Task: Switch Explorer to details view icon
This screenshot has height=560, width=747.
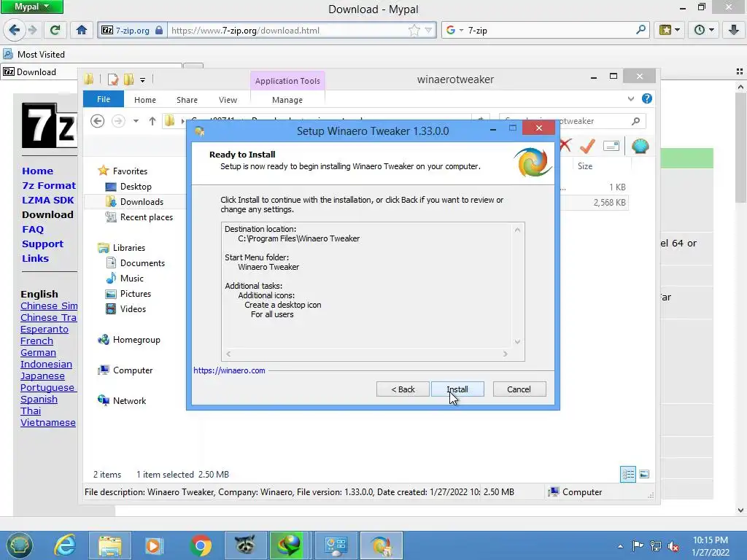Action: (x=628, y=474)
